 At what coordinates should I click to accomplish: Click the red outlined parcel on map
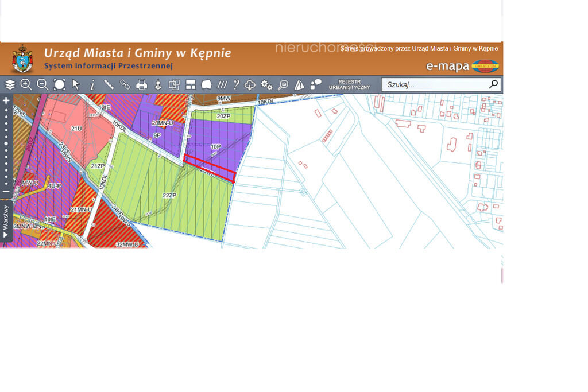tap(210, 168)
